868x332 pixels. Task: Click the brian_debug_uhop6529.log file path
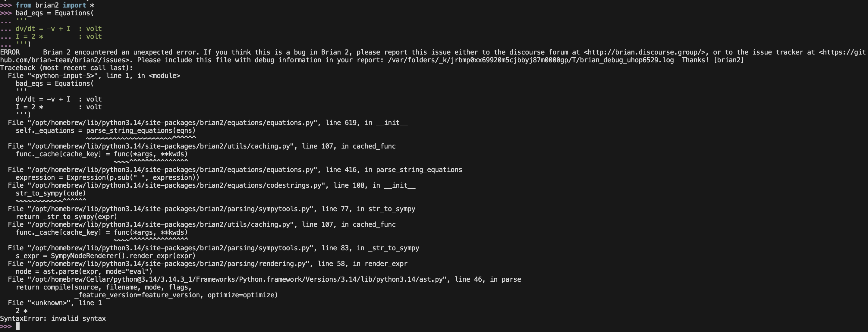[531, 60]
